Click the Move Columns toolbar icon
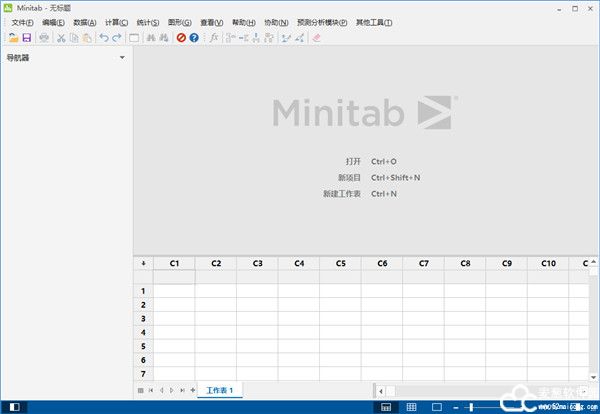Screen dimensions: 600x414 (269, 37)
